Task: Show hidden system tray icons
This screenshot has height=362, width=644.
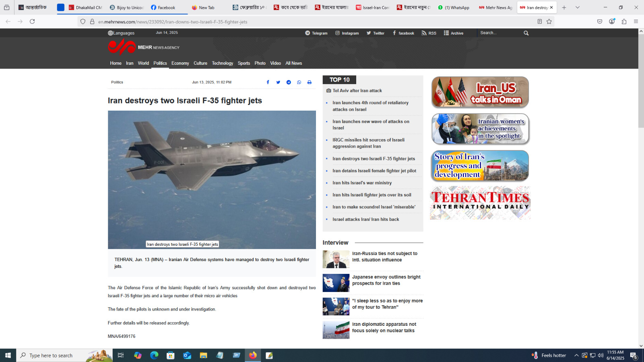Action: (576, 356)
